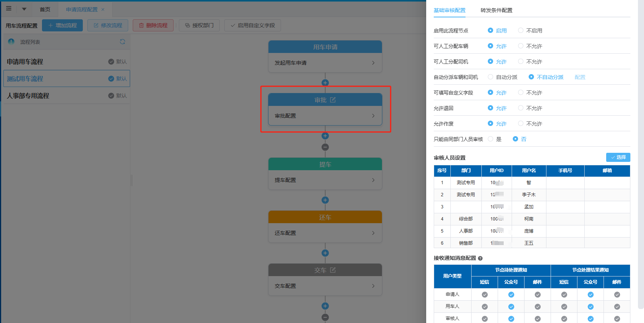Click the 选择 button for 审核人员设置
The image size is (644, 323).
[618, 157]
